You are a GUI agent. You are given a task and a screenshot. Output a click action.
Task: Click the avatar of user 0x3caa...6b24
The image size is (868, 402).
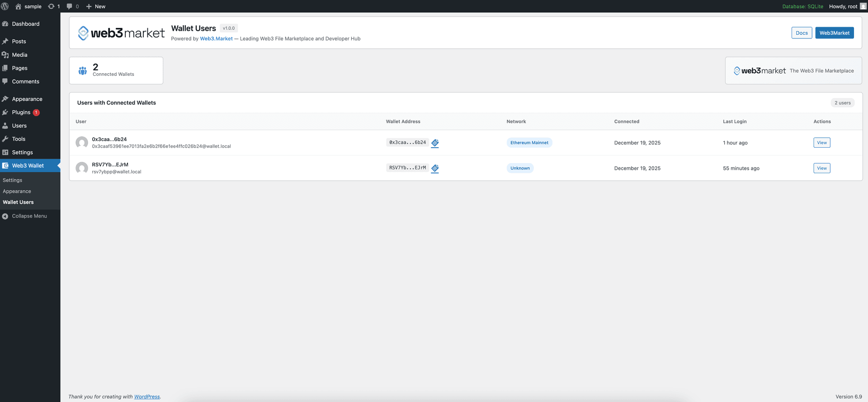pyautogui.click(x=82, y=143)
